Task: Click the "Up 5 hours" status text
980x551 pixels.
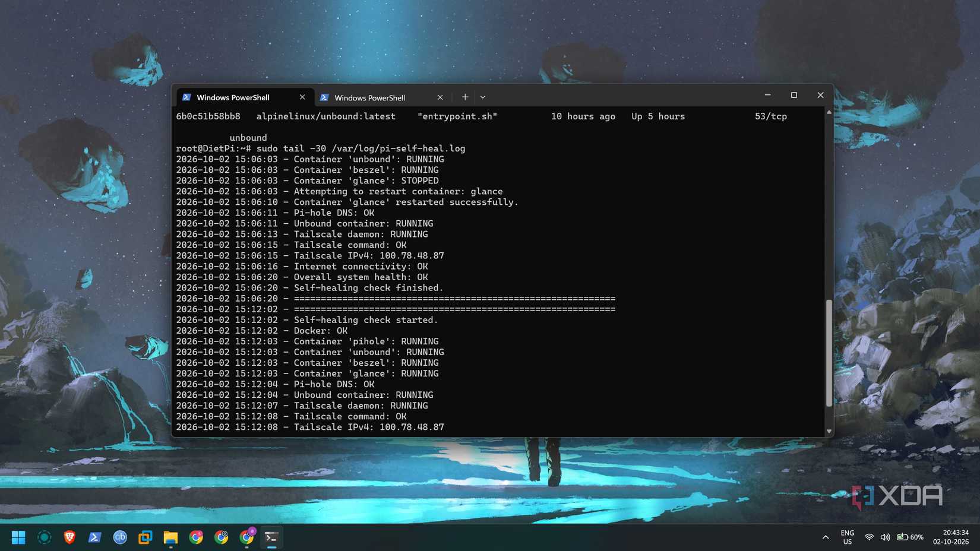Action: [658, 116]
